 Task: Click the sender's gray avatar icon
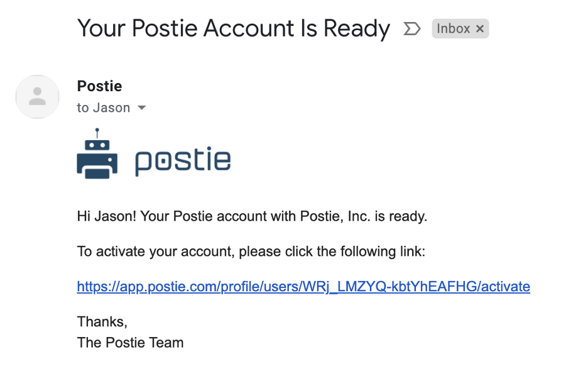(x=38, y=97)
